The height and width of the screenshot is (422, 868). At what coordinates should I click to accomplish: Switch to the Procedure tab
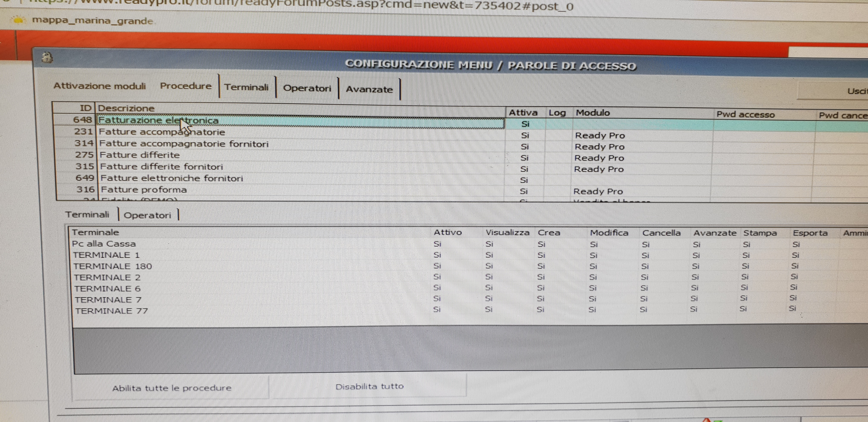(186, 86)
